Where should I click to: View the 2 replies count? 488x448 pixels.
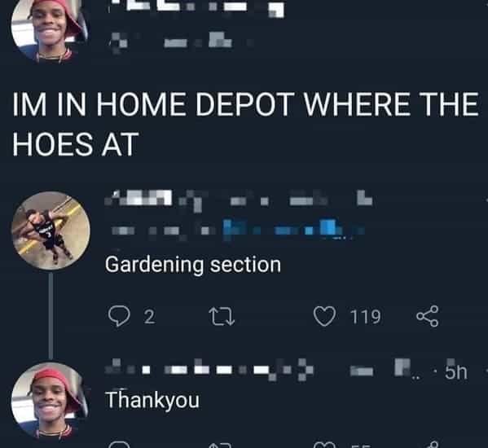pyautogui.click(x=149, y=317)
